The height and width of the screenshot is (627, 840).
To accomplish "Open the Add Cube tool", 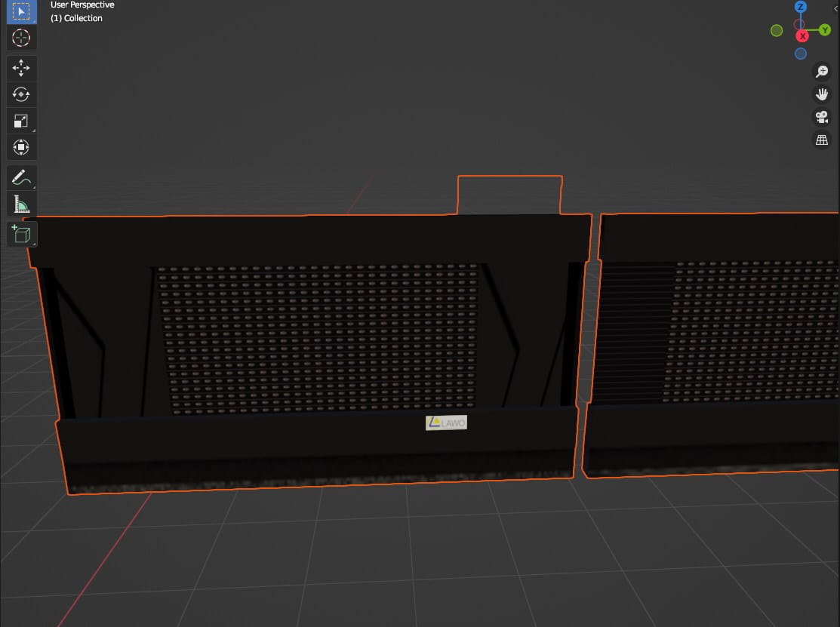I will click(21, 234).
